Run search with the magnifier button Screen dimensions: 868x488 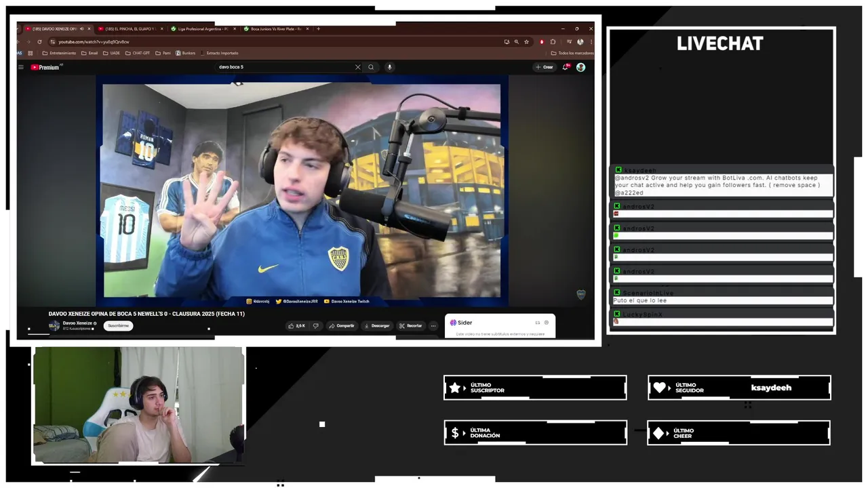371,67
